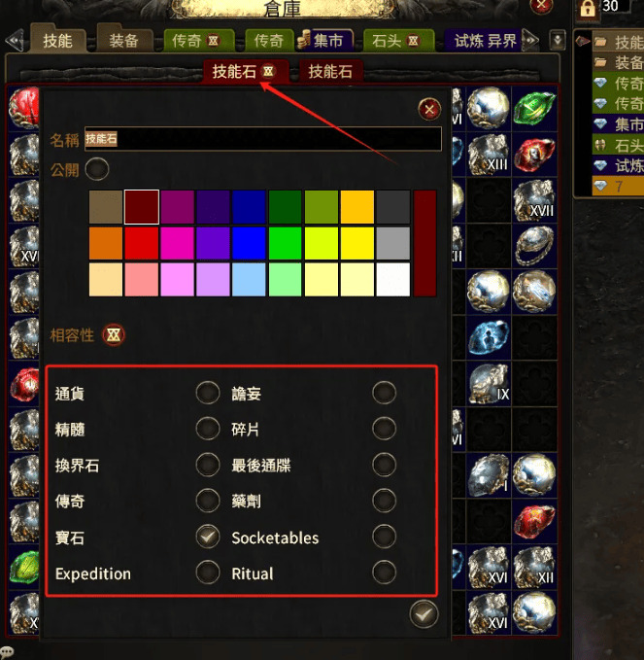The height and width of the screenshot is (660, 644).
Task: Click the 相容性 affinity hourglass icon
Action: pyautogui.click(x=114, y=335)
